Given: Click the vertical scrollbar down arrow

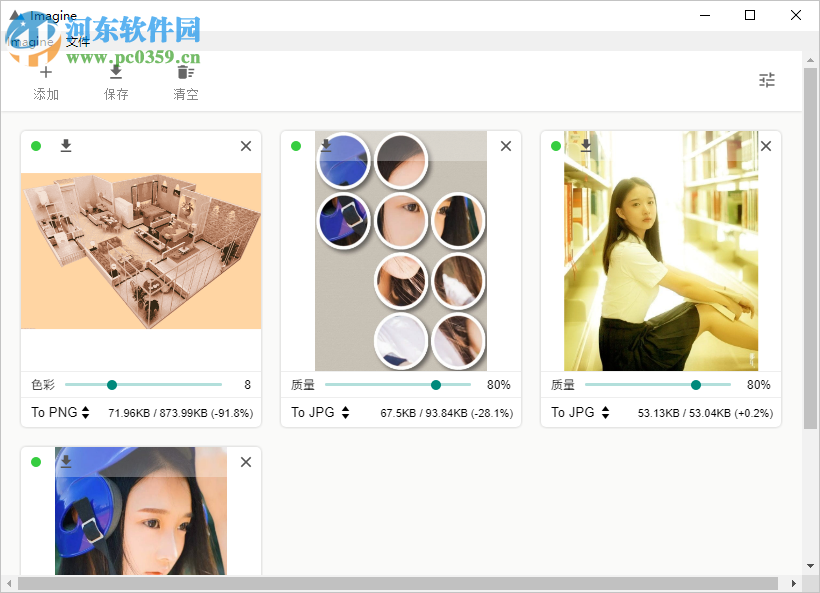Looking at the screenshot, I should pyautogui.click(x=810, y=566).
